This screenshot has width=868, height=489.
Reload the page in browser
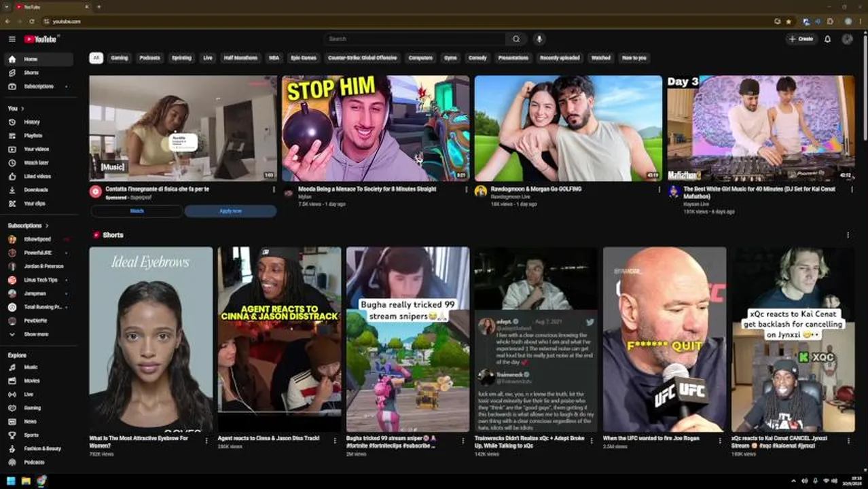(x=31, y=22)
